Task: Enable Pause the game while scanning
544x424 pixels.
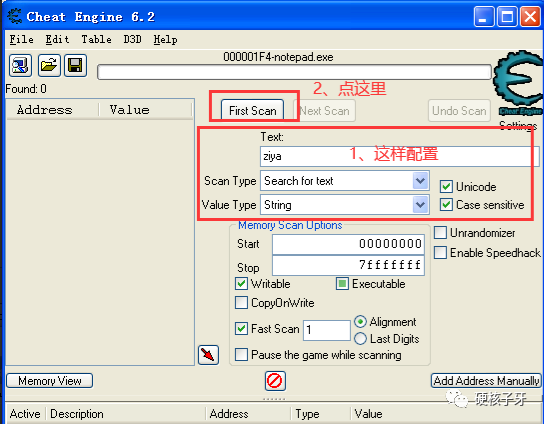Action: (x=241, y=355)
